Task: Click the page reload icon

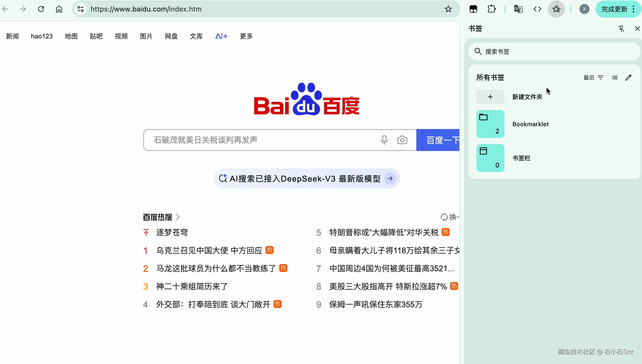Action: click(x=41, y=9)
